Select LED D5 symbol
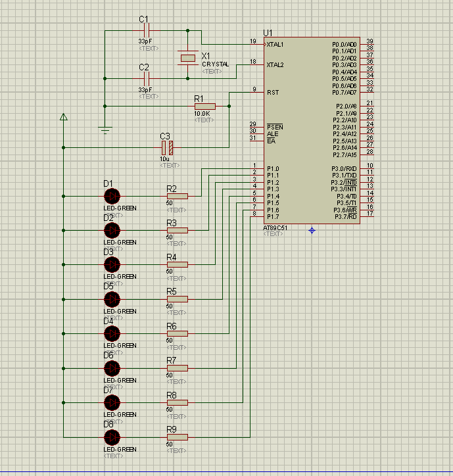Screen dimensions: 453x476 pos(112,299)
